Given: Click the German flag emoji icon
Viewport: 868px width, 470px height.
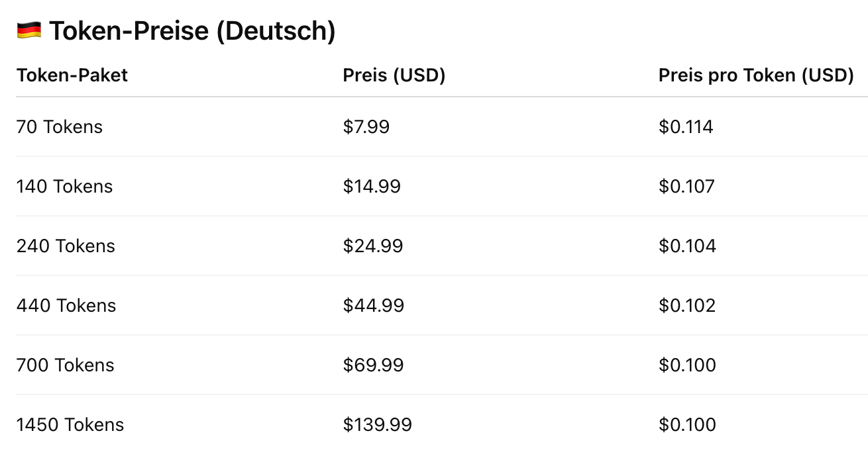Looking at the screenshot, I should [28, 30].
